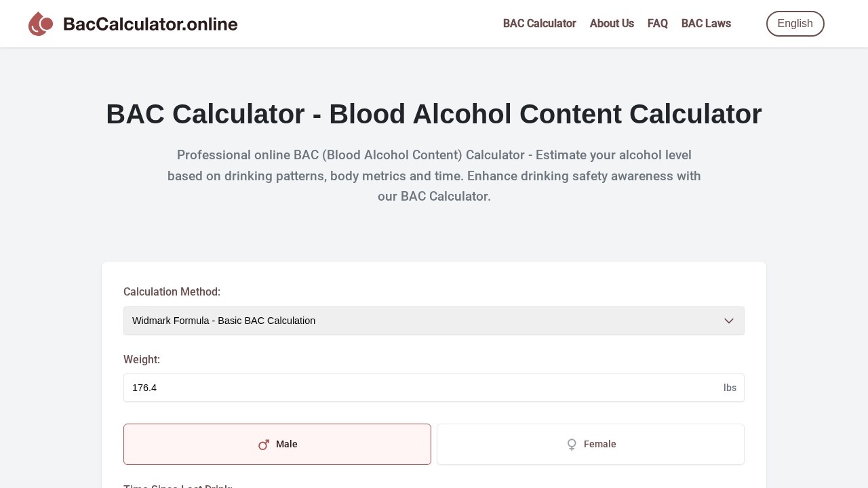Click the Time Since Last Drink label
Image resolution: width=868 pixels, height=488 pixels.
coord(178,486)
